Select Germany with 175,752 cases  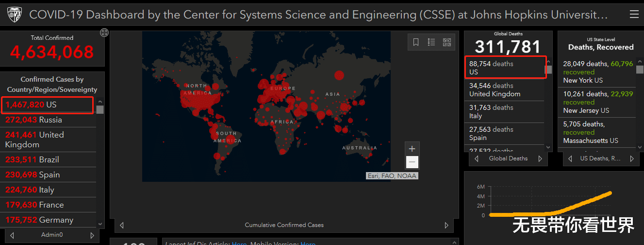pyautogui.click(x=49, y=220)
